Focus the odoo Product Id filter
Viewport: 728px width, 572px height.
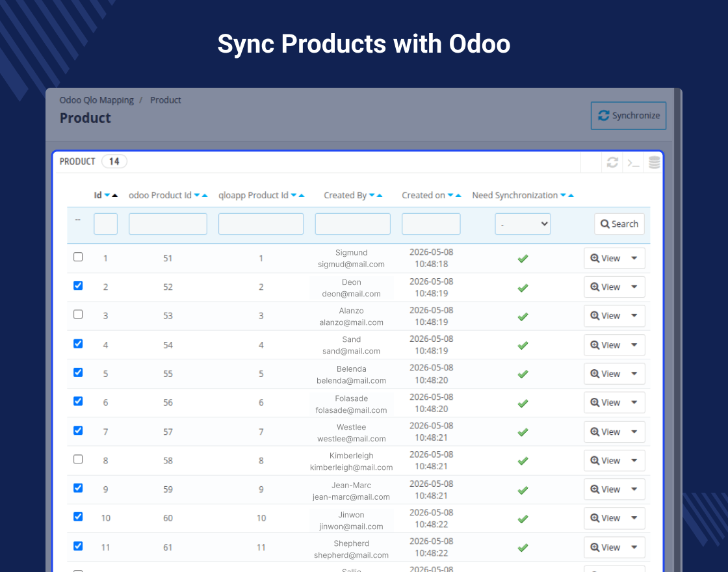click(x=168, y=224)
